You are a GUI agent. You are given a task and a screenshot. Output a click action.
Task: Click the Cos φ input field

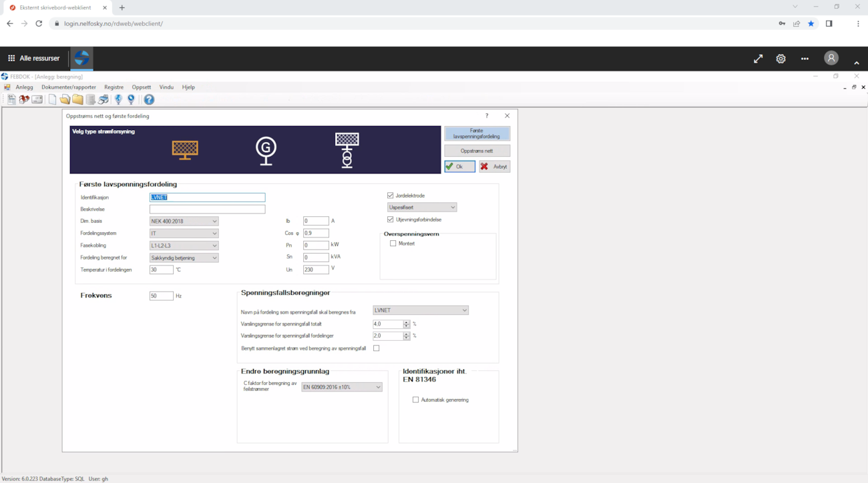tap(316, 233)
